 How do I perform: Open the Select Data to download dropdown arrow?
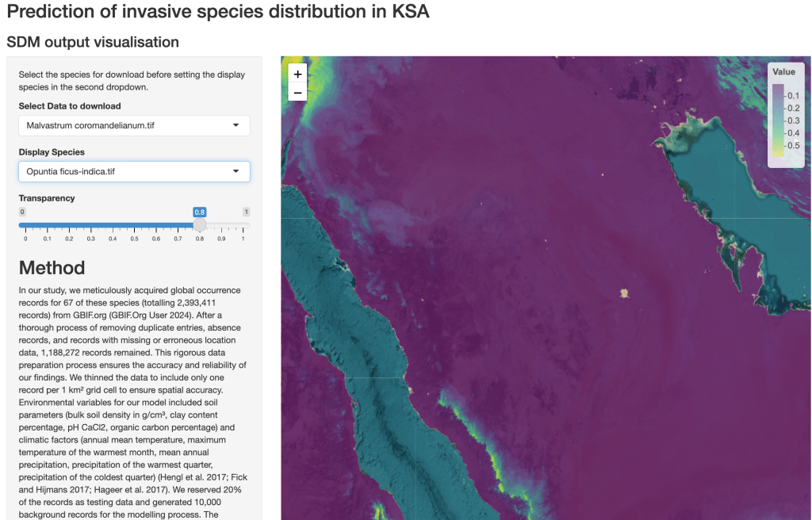(236, 125)
